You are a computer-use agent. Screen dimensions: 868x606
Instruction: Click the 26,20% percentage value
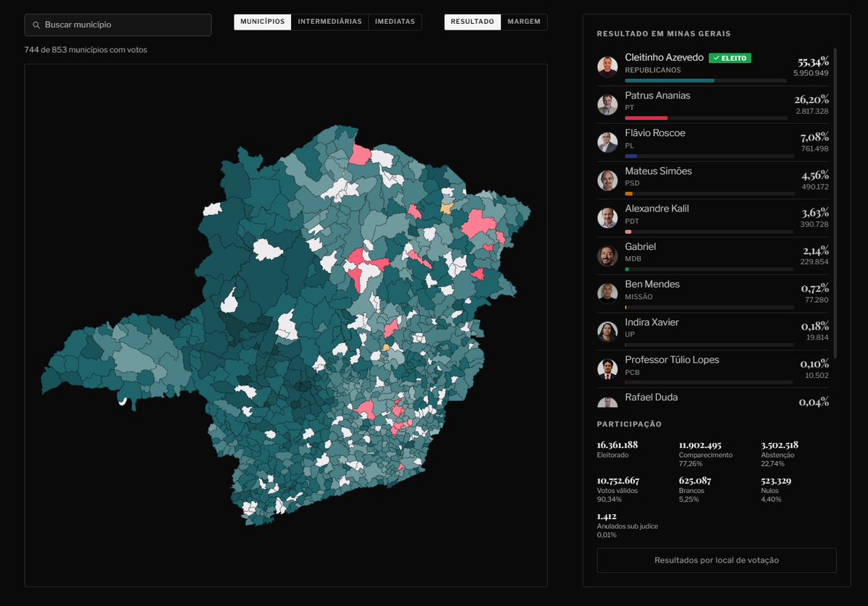[812, 100]
